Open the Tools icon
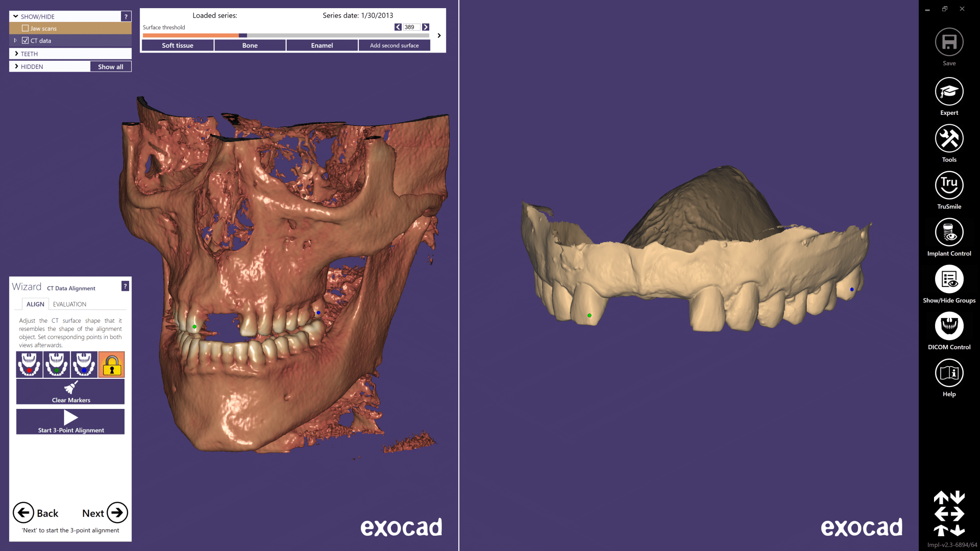The image size is (980, 551). coord(949,138)
